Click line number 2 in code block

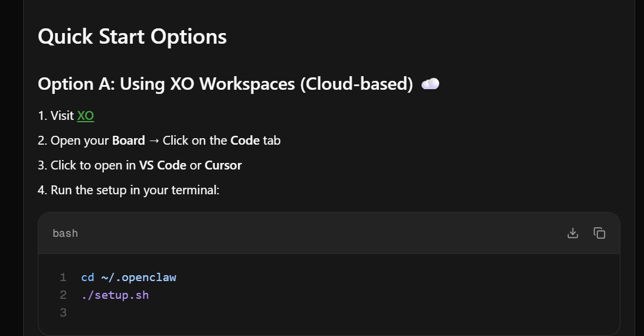pos(63,295)
